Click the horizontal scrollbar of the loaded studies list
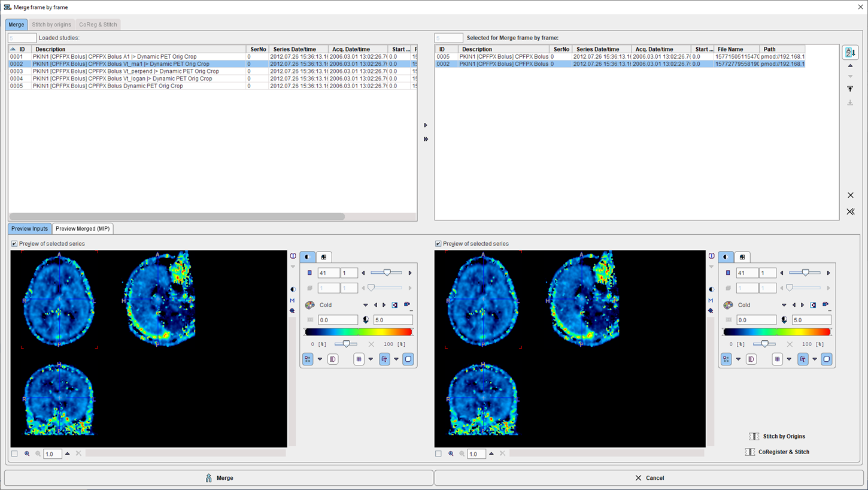This screenshot has height=490, width=868. 177,216
